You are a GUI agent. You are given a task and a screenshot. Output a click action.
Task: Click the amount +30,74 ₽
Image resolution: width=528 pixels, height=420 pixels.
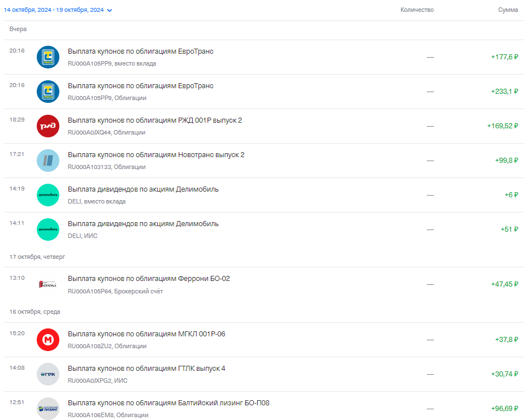click(504, 374)
